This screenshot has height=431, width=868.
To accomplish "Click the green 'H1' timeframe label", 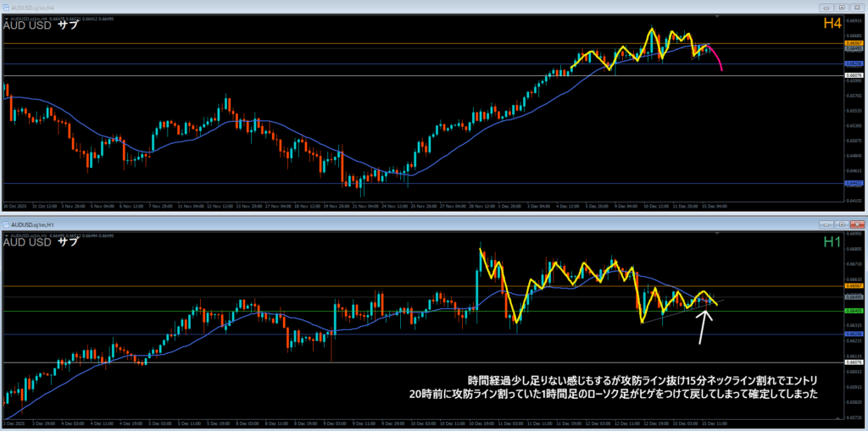I will tap(832, 241).
